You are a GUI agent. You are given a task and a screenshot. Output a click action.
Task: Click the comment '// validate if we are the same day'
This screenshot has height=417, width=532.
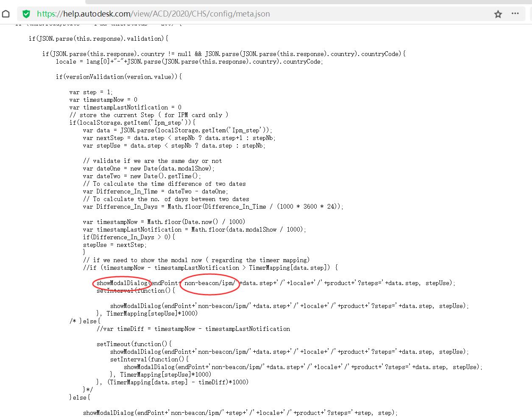tap(152, 161)
